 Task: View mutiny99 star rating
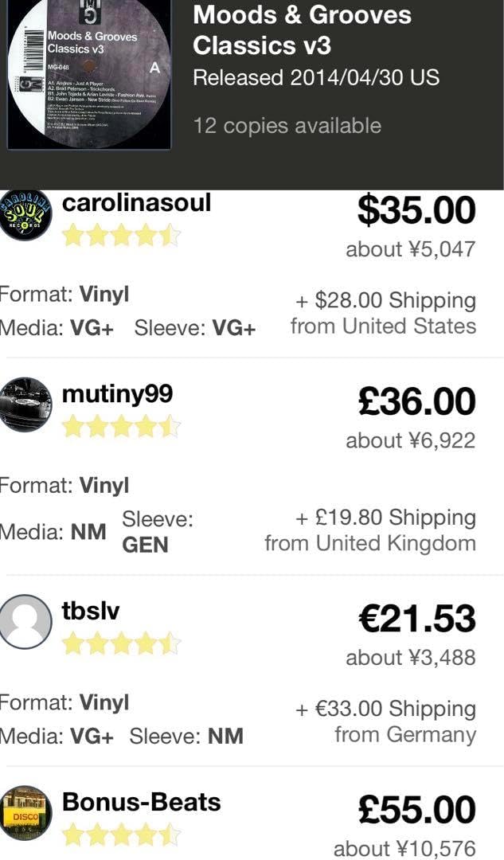[x=121, y=428]
